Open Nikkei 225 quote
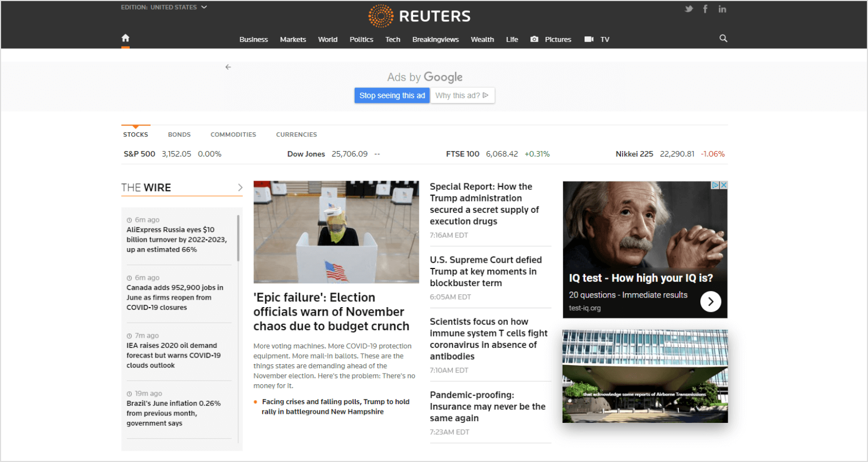Image resolution: width=868 pixels, height=462 pixels. click(x=634, y=154)
